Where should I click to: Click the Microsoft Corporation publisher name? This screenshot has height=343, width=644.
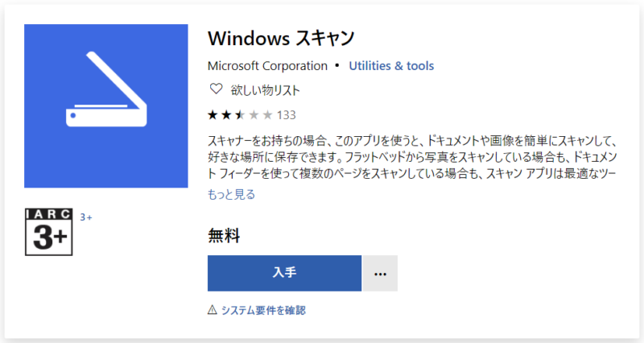coord(267,66)
